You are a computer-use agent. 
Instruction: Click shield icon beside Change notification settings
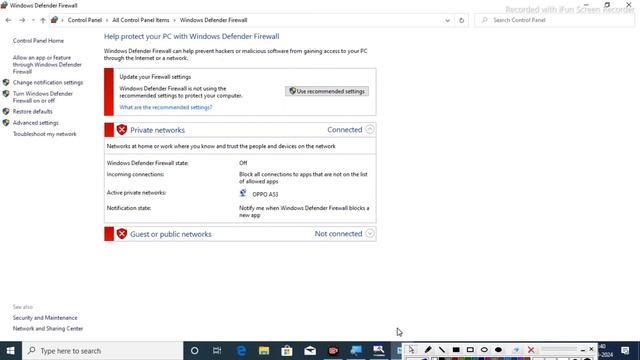[x=6, y=82]
